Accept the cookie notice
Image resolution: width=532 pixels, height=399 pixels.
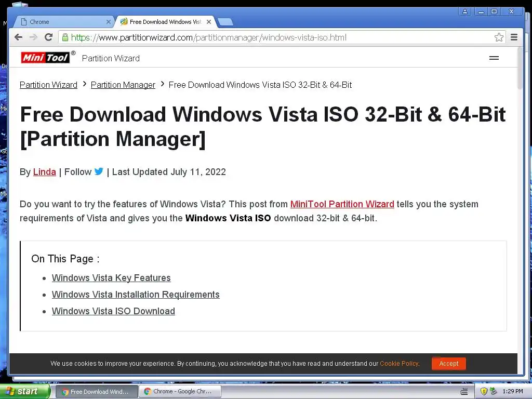click(448, 363)
